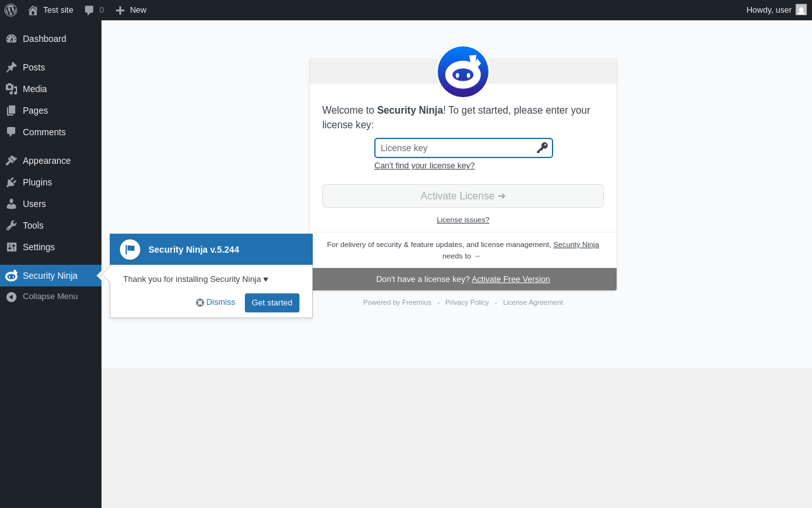Click the Security Ninja round logo
812x508 pixels.
tap(463, 72)
